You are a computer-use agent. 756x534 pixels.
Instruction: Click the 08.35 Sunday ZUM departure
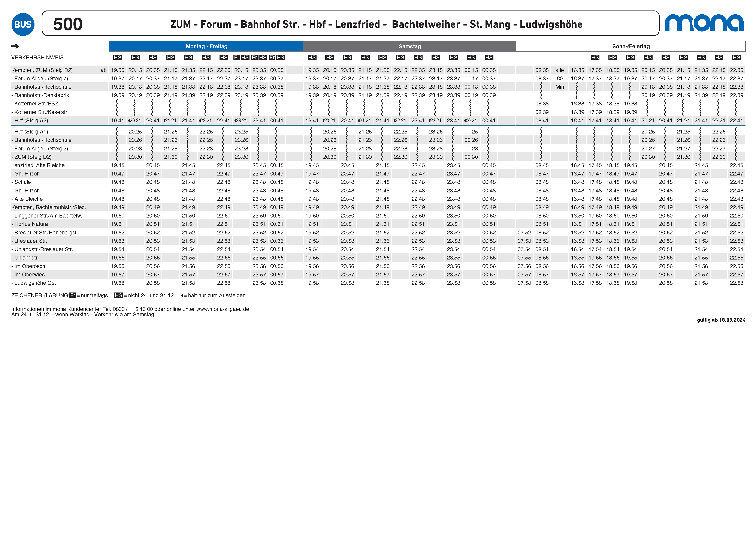tap(542, 70)
